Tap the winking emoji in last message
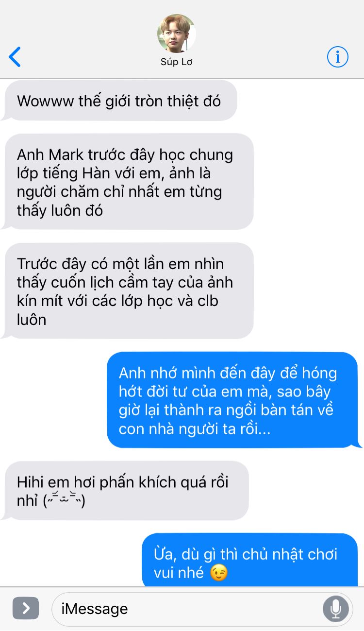 pos(218,573)
